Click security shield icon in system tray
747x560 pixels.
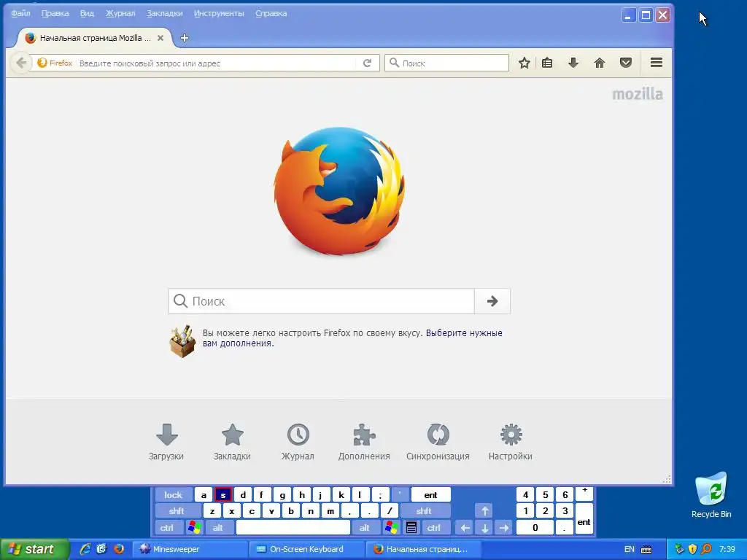pos(693,549)
